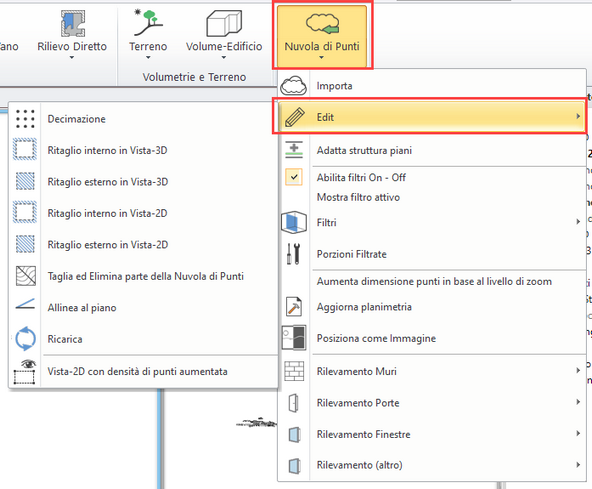Select the Edit menu entry
The height and width of the screenshot is (489, 592).
pyautogui.click(x=432, y=117)
